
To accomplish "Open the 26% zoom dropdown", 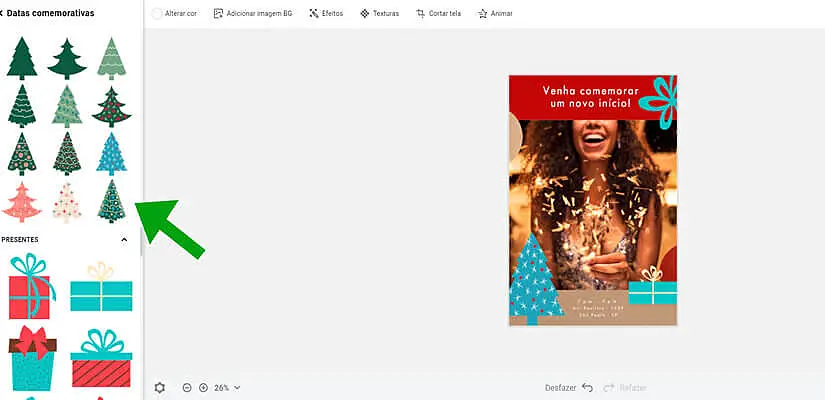I will [x=227, y=388].
